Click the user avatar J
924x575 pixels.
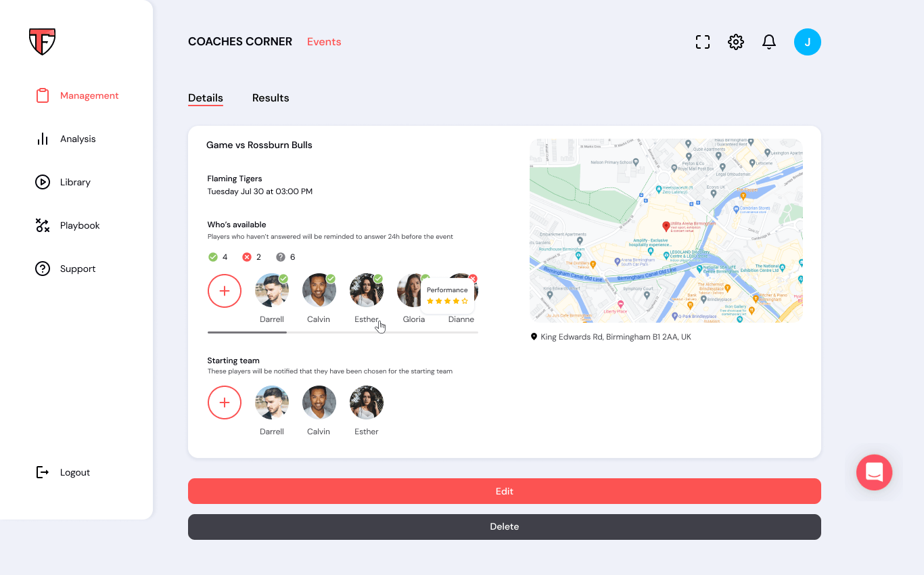pyautogui.click(x=807, y=42)
